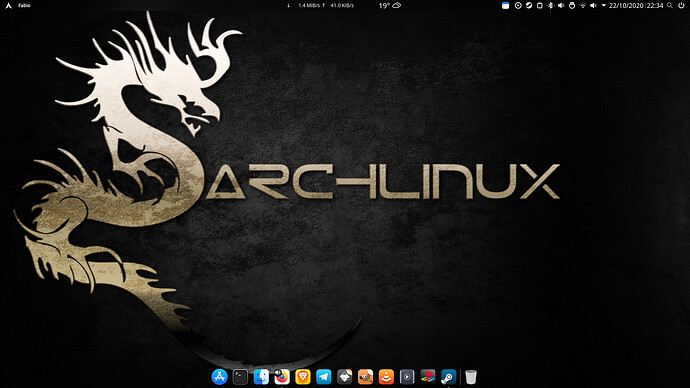
Task: Open the Finder-style file manager in dock
Action: [261, 377]
